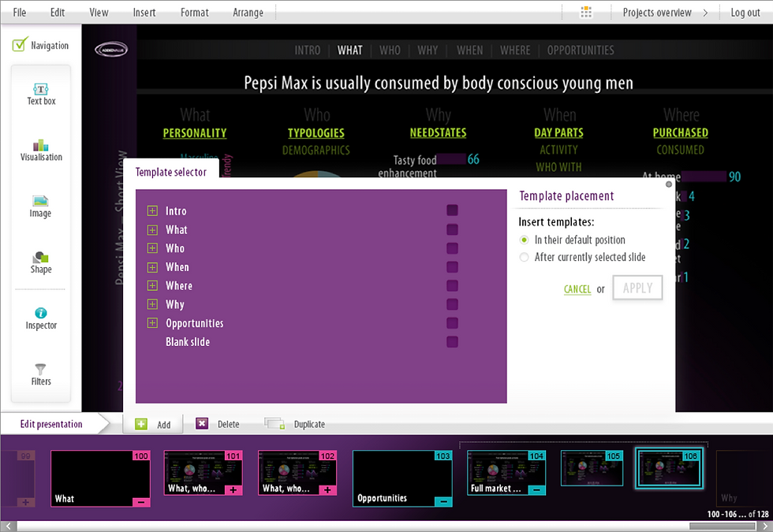The width and height of the screenshot is (773, 532).
Task: Choose the Image tool
Action: coord(40,206)
